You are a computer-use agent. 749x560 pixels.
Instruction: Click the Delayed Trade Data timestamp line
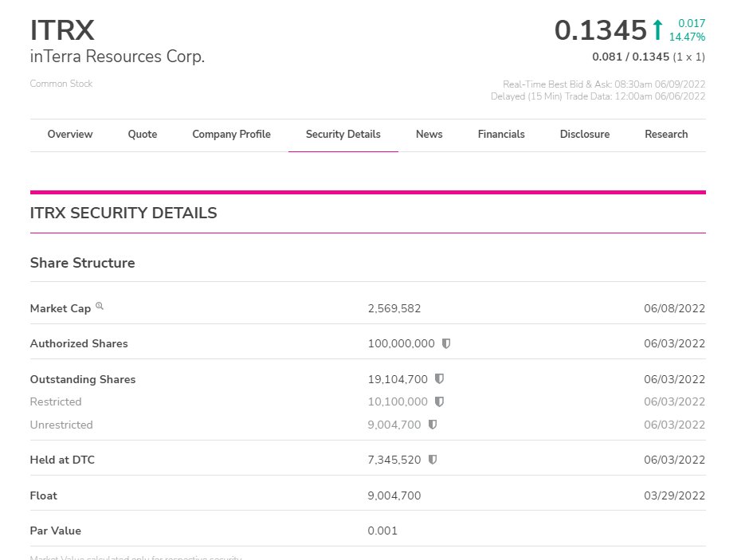598,96
